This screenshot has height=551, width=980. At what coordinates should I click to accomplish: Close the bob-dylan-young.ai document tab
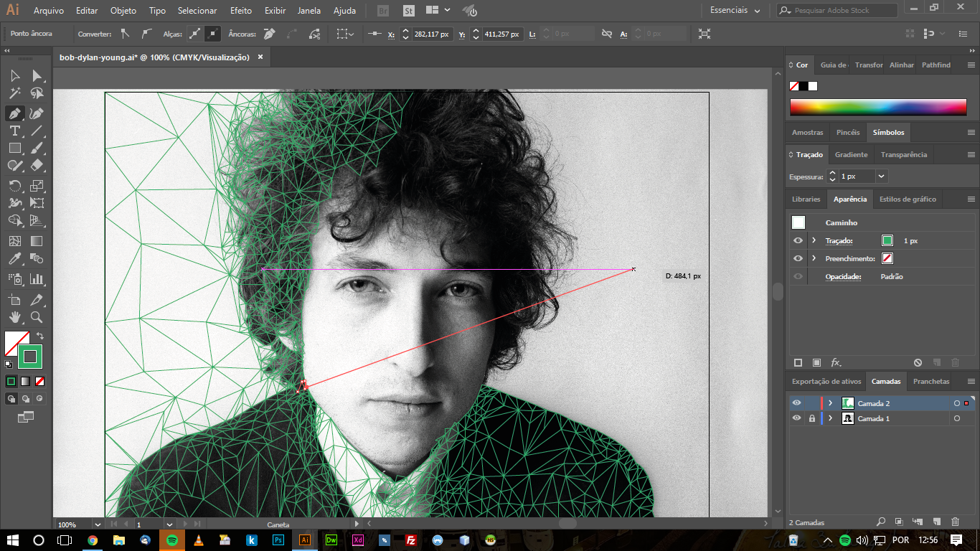click(260, 57)
